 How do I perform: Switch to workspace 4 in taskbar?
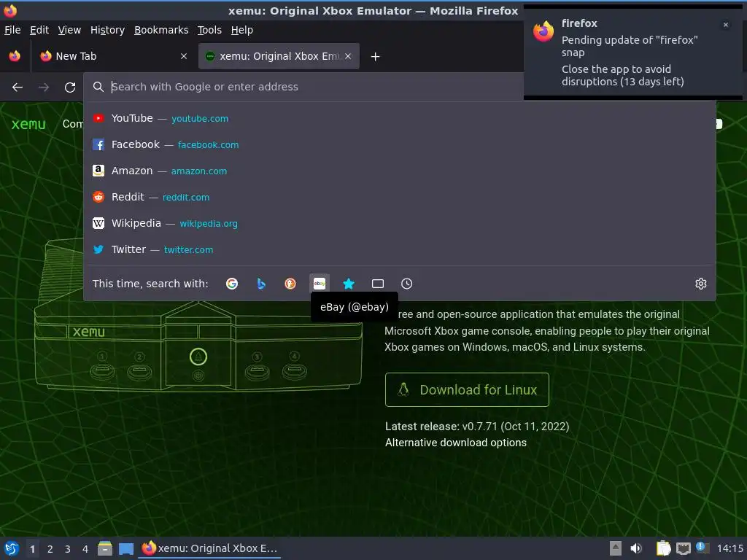tap(85, 549)
